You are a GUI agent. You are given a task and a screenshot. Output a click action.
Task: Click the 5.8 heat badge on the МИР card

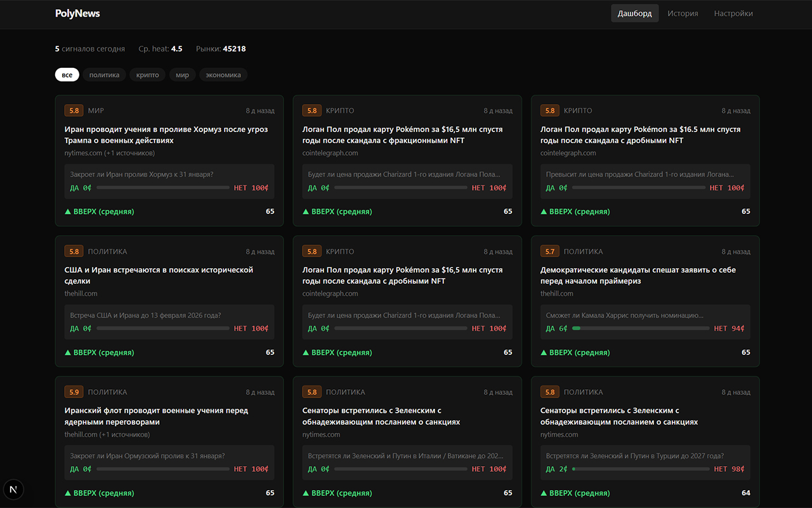(74, 110)
